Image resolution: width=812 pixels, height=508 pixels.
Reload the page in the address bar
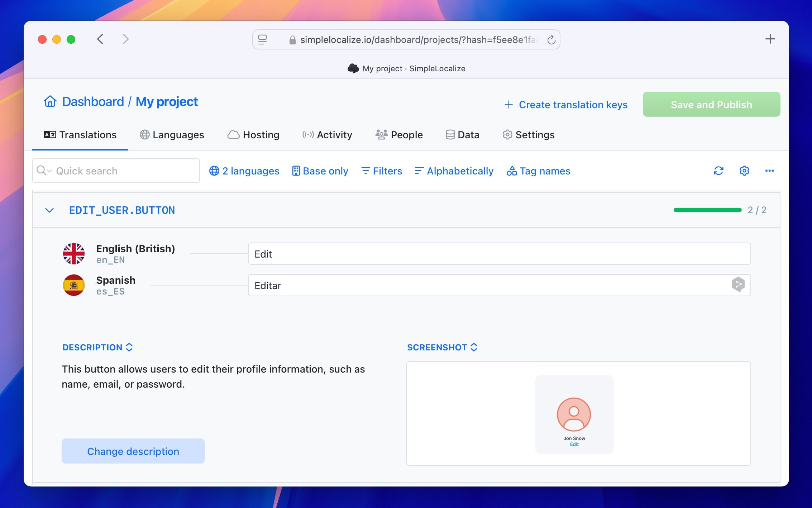coord(551,40)
